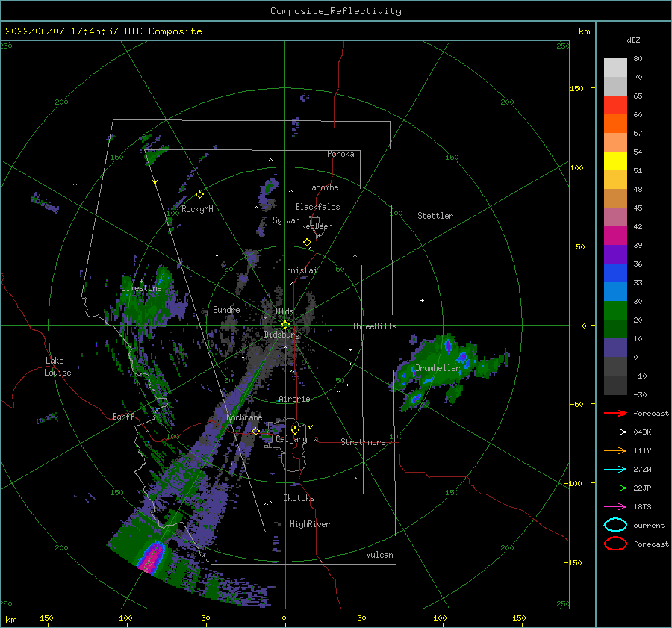Click the yellow diamond marker beside RockyMH
The image size is (672, 628).
click(x=199, y=195)
